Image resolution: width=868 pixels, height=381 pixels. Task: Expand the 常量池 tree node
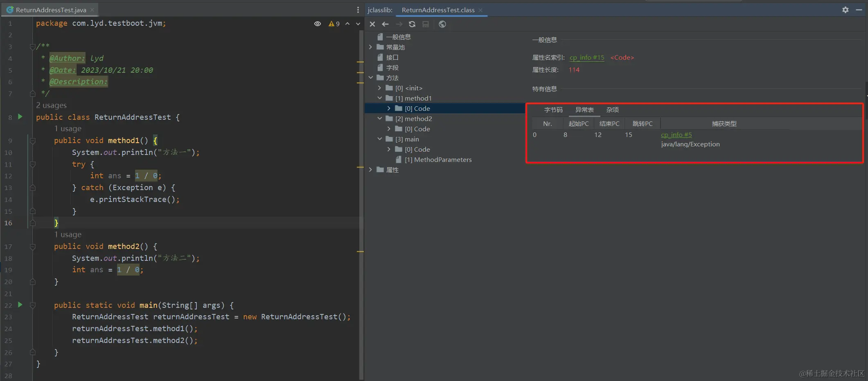click(370, 47)
